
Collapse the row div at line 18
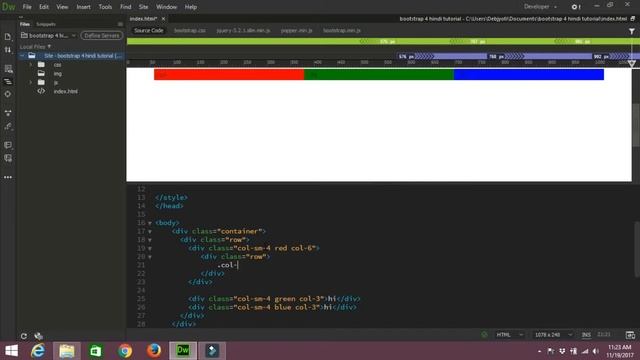150,240
